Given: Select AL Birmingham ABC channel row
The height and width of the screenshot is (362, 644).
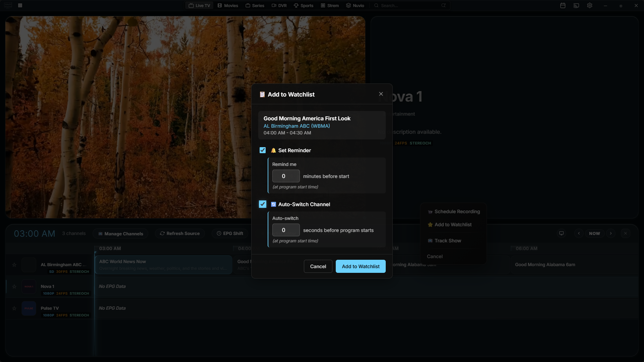Looking at the screenshot, I should (50, 265).
